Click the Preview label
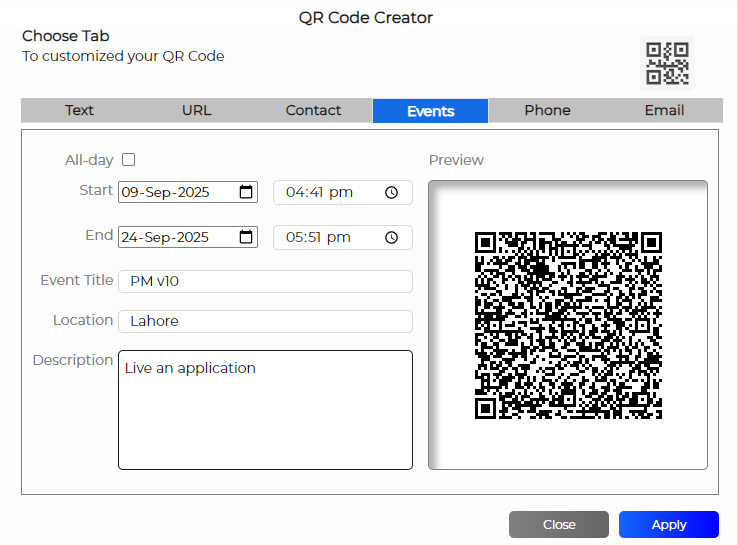Screen dimensions: 738x545 click(x=456, y=160)
